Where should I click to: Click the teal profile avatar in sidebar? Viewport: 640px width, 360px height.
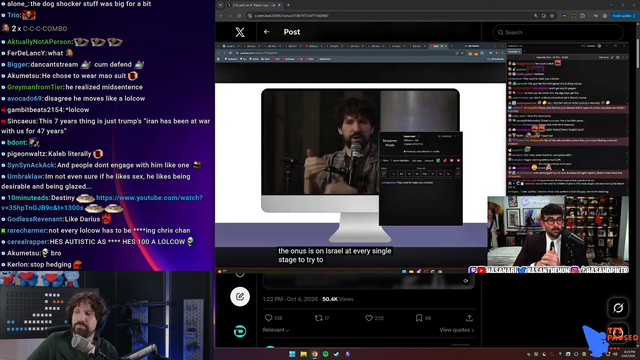point(240,331)
